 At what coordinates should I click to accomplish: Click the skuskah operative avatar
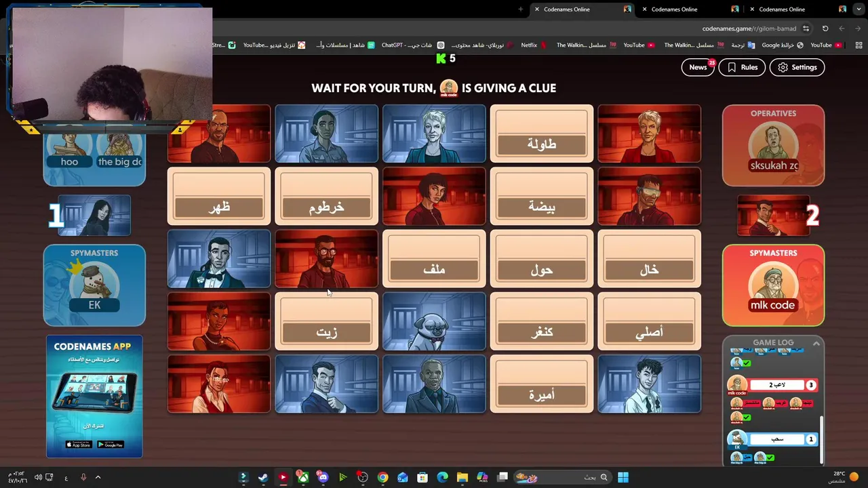coord(773,145)
